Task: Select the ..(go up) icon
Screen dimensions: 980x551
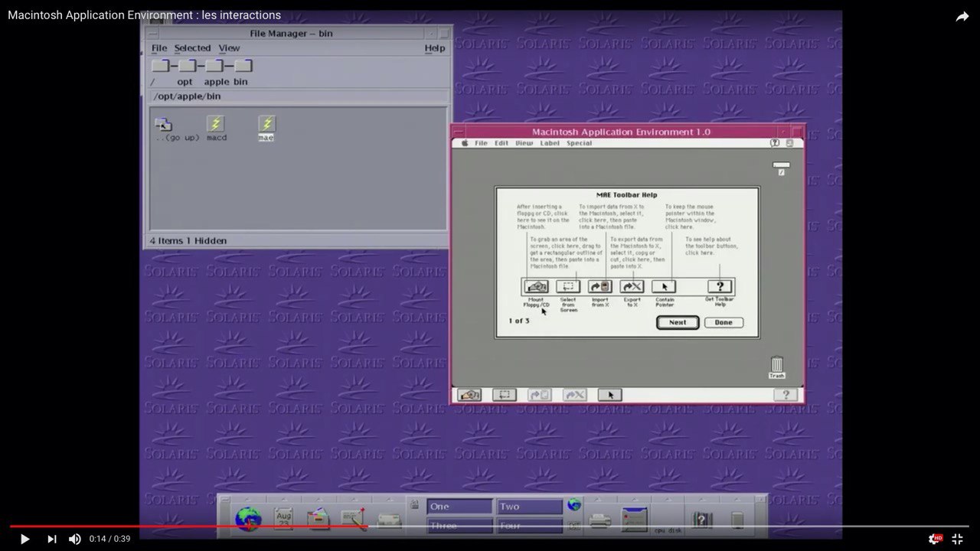Action: pyautogui.click(x=163, y=124)
